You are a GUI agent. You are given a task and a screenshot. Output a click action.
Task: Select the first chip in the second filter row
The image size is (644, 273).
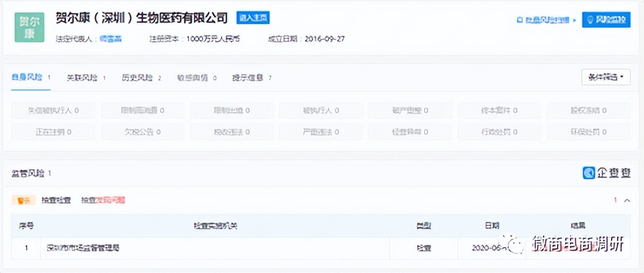[x=53, y=132]
